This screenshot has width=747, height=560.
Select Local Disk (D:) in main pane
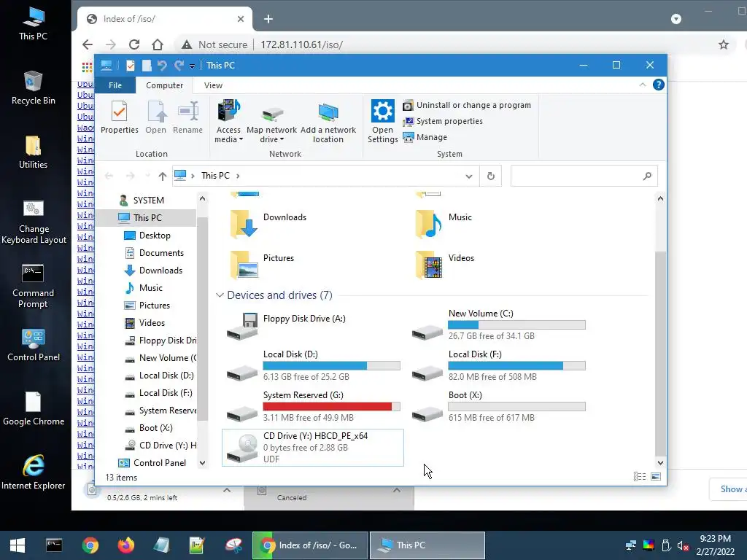coord(312,366)
